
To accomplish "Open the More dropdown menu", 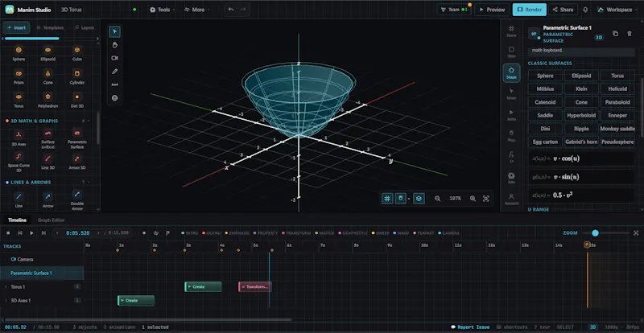I will pos(196,10).
